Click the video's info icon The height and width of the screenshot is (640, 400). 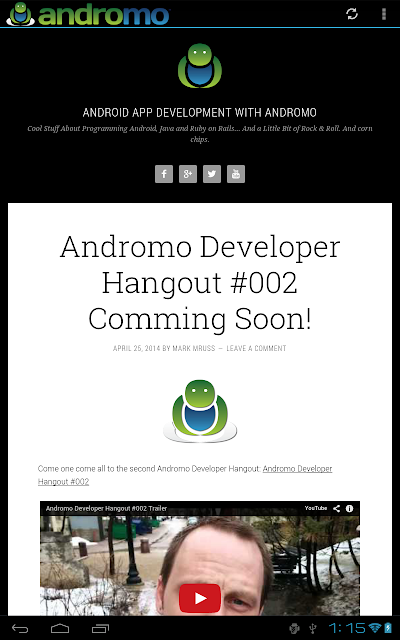(x=349, y=509)
